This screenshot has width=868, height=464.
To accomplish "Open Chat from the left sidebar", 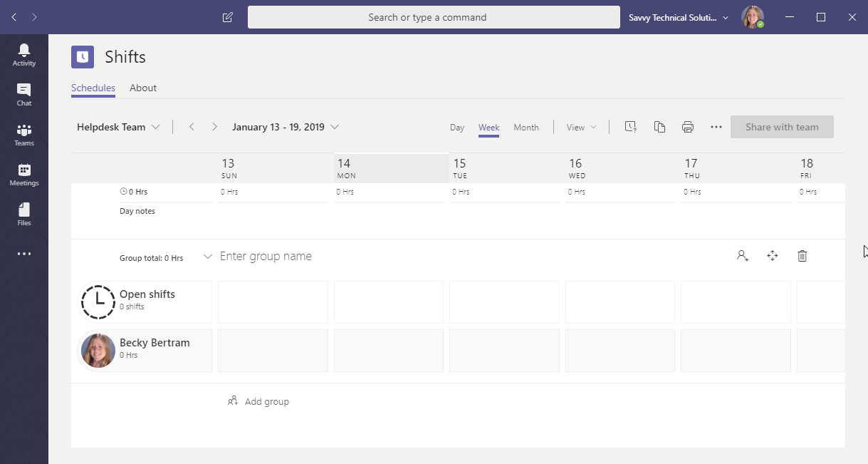I will point(24,94).
